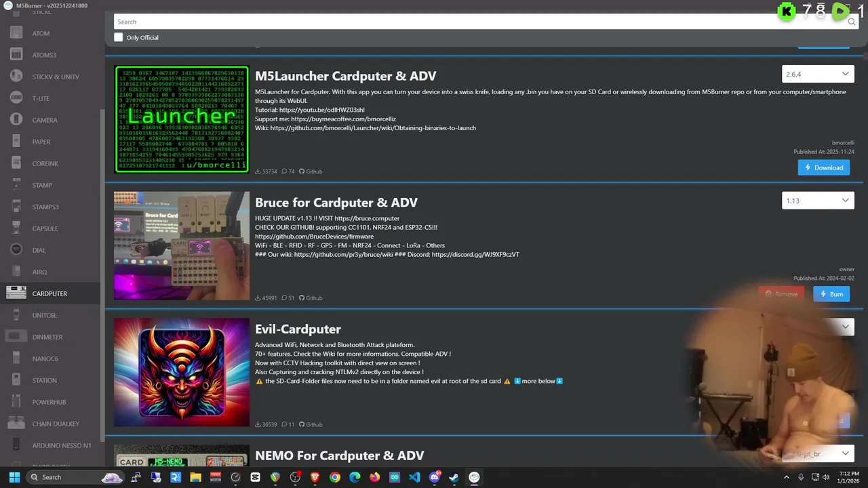Open Microsoft Edge from taskbar
868x488 pixels.
click(x=355, y=477)
